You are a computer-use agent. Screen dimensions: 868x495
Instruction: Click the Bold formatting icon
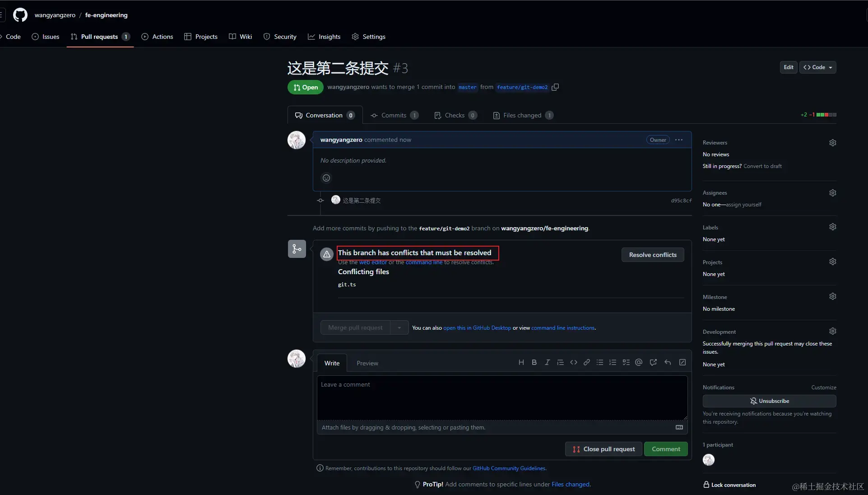534,362
